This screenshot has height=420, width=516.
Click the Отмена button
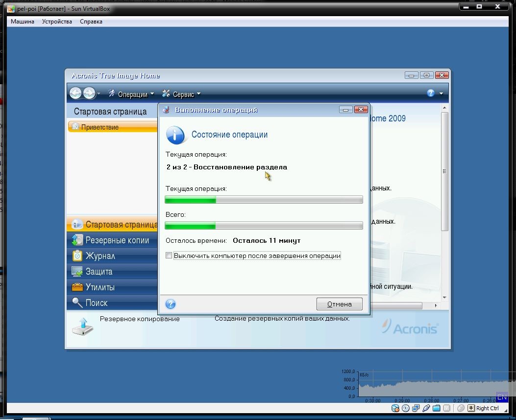(339, 304)
